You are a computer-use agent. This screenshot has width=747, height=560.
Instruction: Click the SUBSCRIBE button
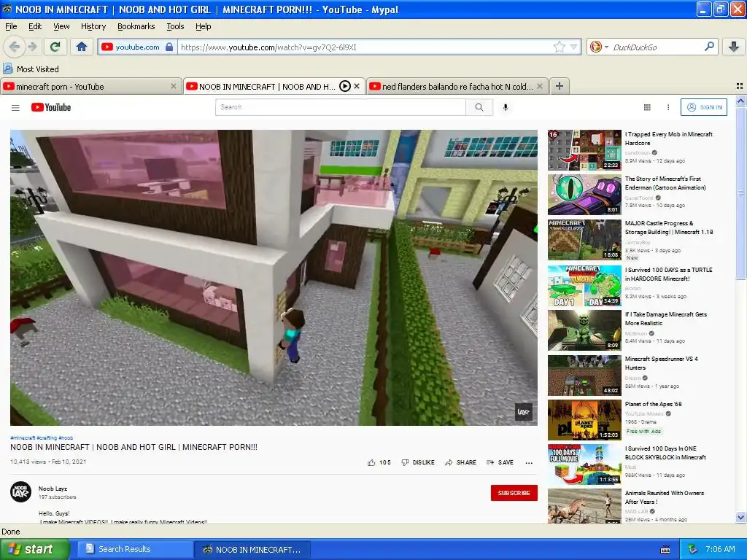(514, 493)
